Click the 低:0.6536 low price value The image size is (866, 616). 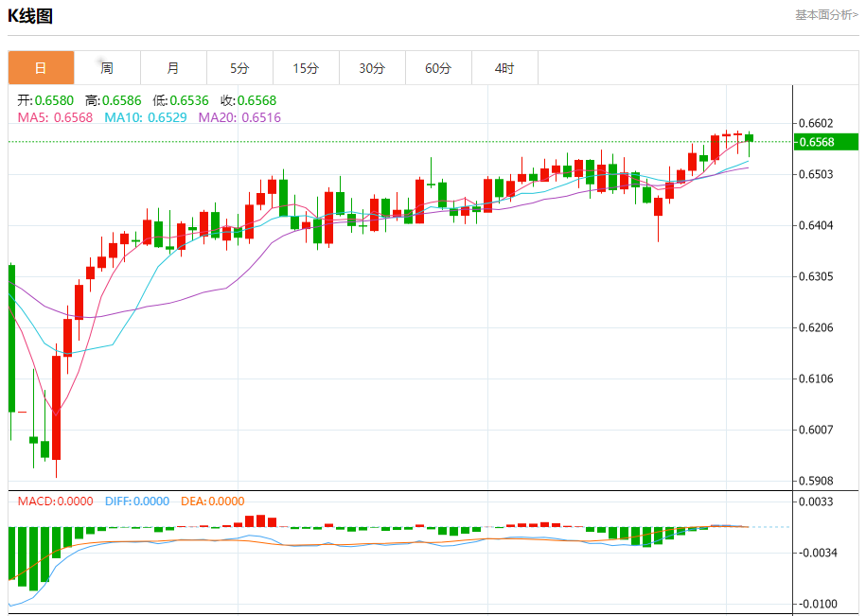click(x=181, y=100)
